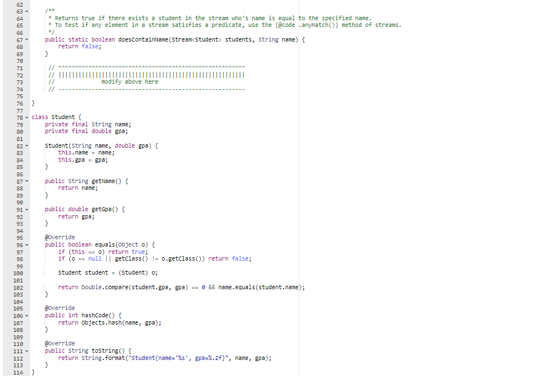Screen dimensions: 555x392
Task: Click the caret-row comment on line 71
Action: 147,67
